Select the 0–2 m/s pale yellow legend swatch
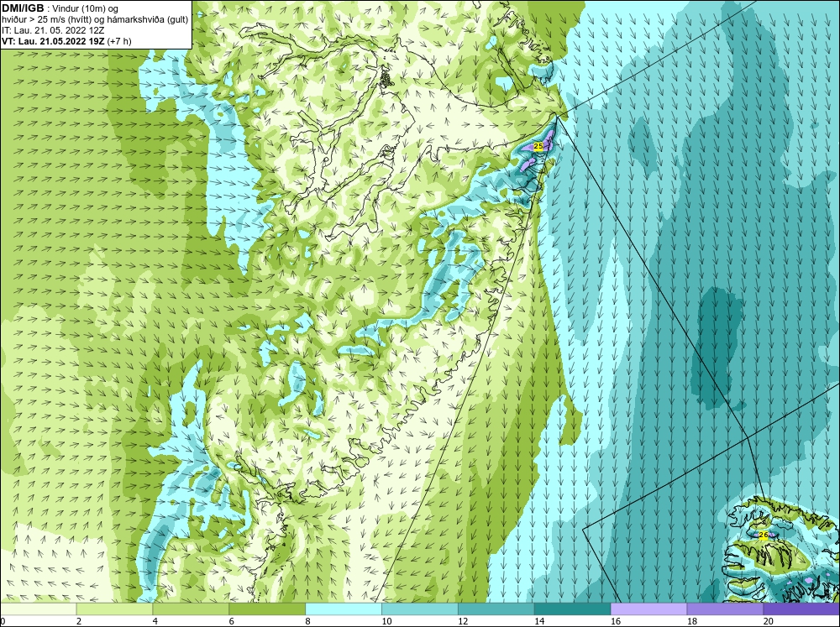 click(38, 609)
